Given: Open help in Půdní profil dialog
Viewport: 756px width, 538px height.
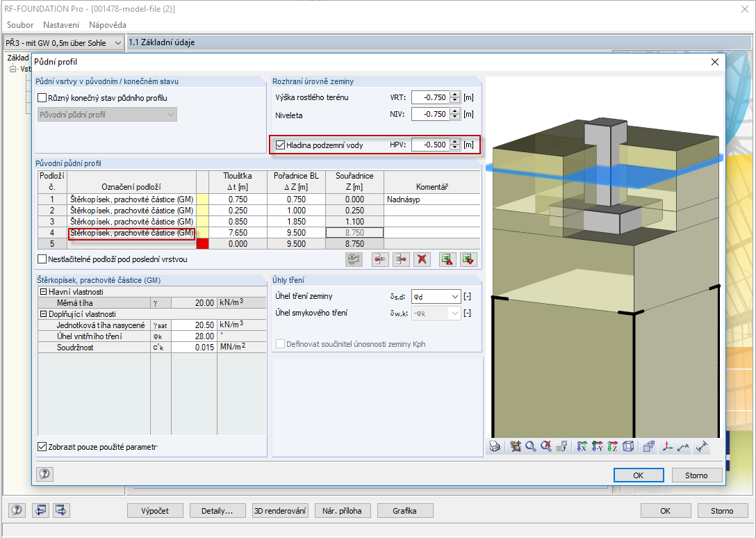Looking at the screenshot, I should point(45,474).
